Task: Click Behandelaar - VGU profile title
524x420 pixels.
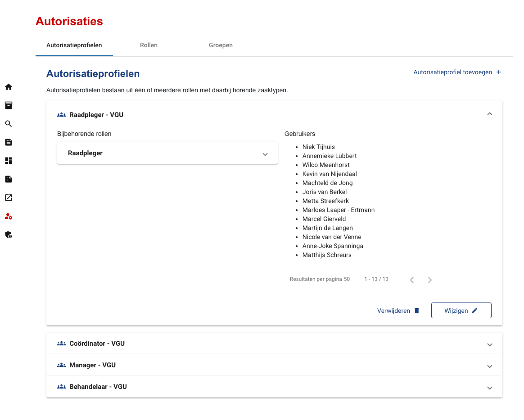Action: [x=98, y=387]
